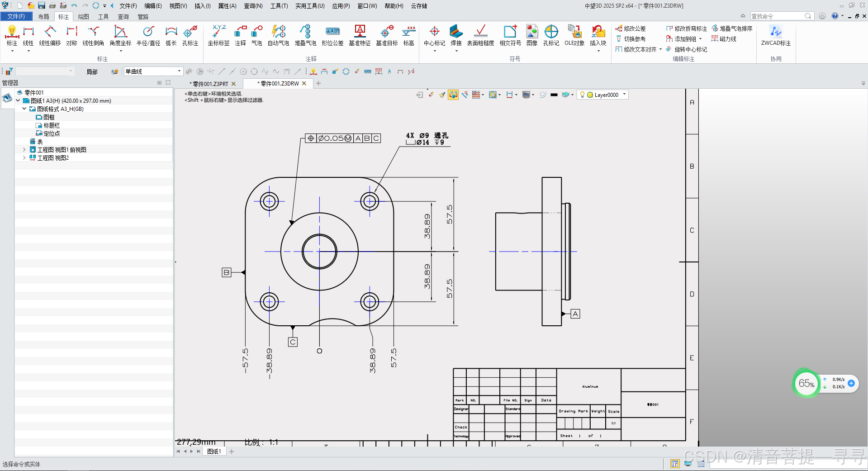Image resolution: width=868 pixels, height=471 pixels.
Task: Expand 工程图 视图2 tree node
Action: pyautogui.click(x=24, y=157)
